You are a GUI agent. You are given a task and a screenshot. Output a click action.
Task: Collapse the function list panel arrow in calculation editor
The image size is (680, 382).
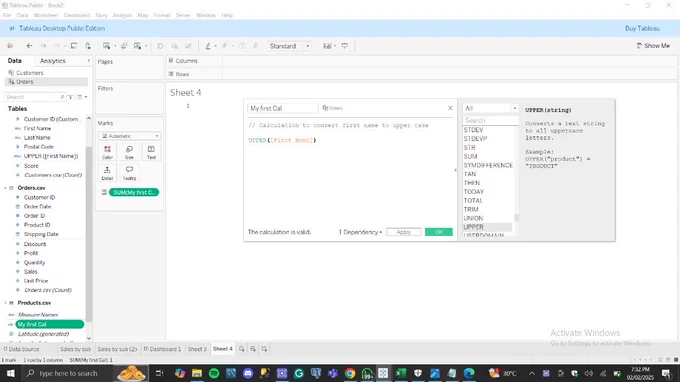(x=455, y=170)
